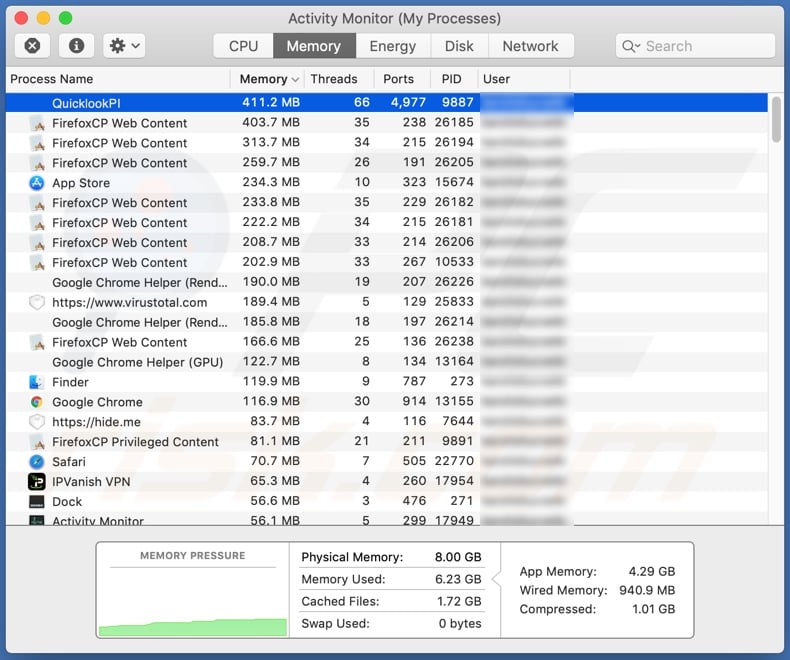Sort by Process Name column header

click(x=51, y=79)
